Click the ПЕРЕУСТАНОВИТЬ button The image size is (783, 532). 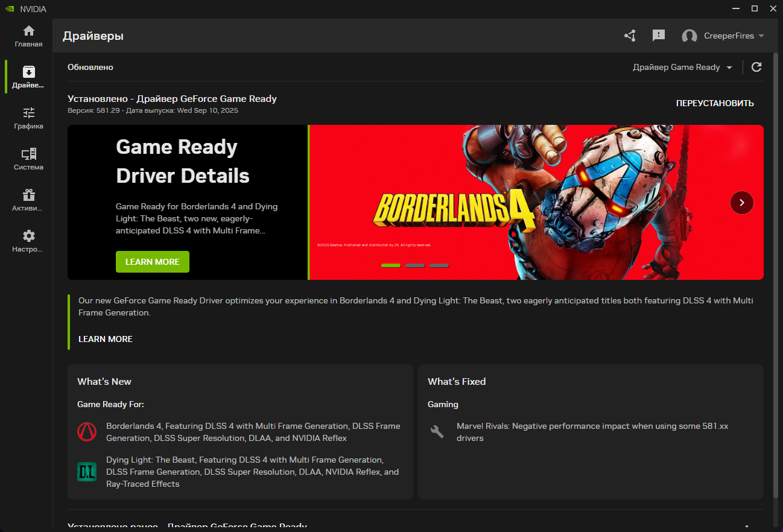[x=715, y=103]
